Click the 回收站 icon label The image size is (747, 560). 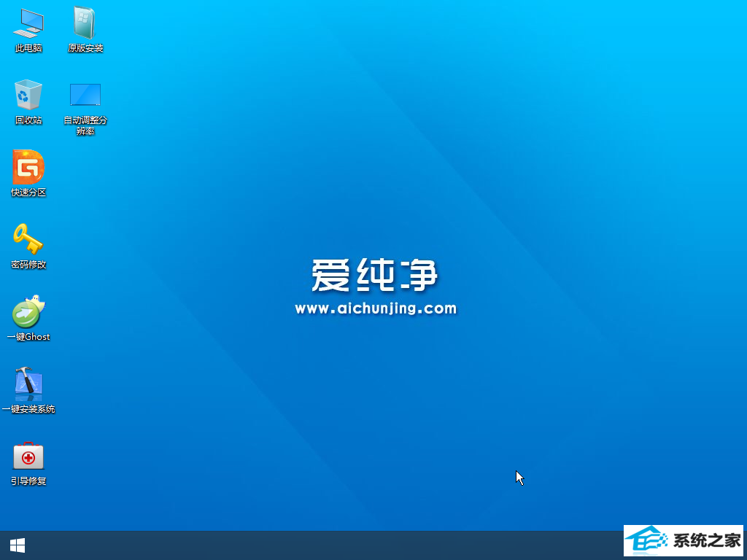(x=28, y=120)
